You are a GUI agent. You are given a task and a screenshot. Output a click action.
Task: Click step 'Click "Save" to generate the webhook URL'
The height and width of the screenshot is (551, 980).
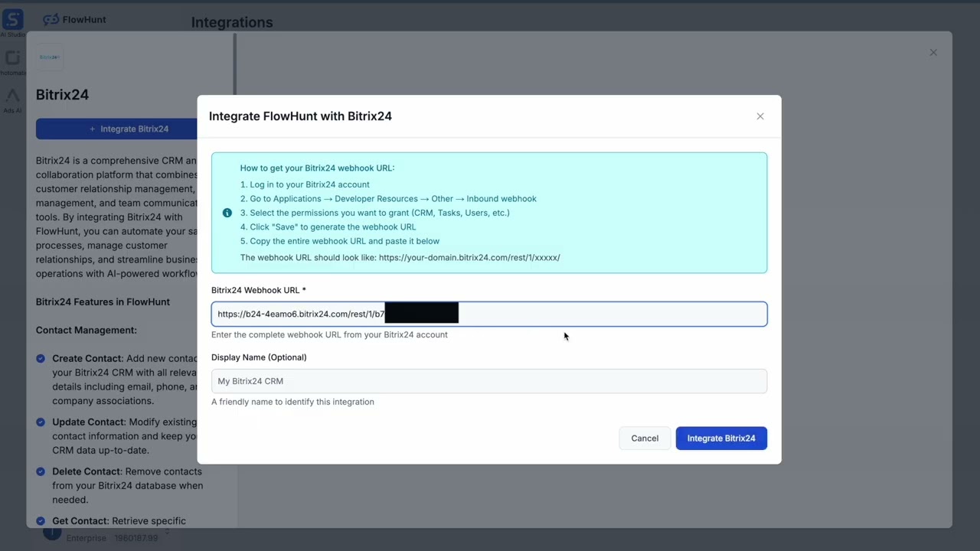click(328, 227)
